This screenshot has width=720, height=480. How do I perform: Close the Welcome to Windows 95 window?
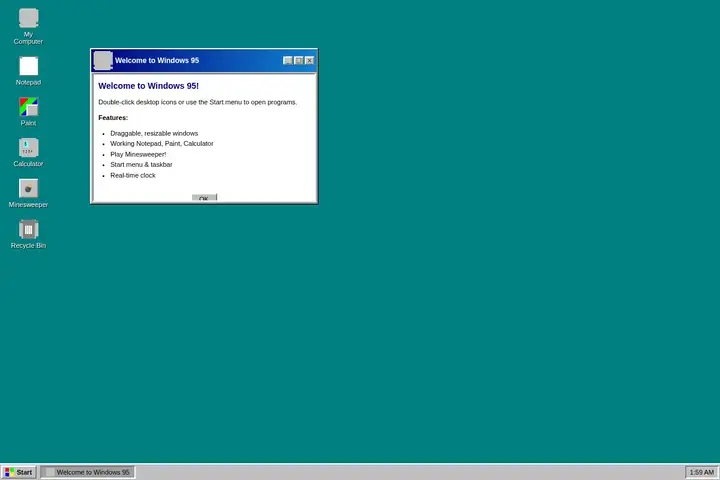309,61
